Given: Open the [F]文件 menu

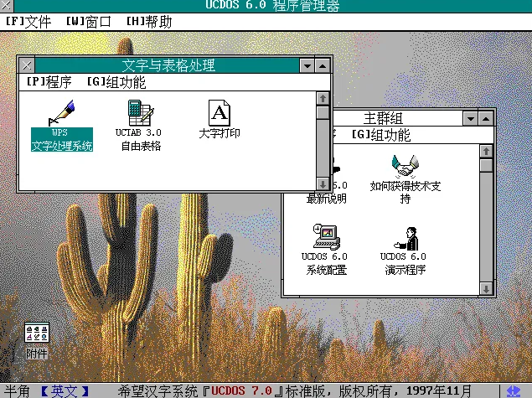Looking at the screenshot, I should [x=28, y=22].
